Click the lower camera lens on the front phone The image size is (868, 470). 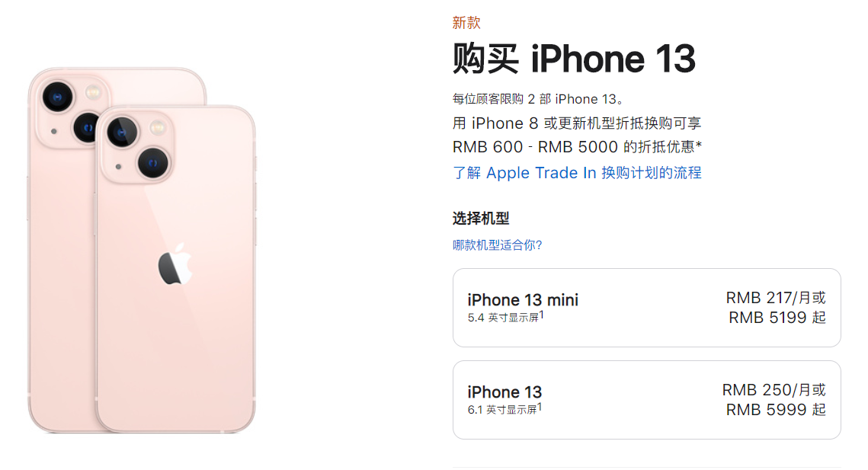click(x=152, y=163)
